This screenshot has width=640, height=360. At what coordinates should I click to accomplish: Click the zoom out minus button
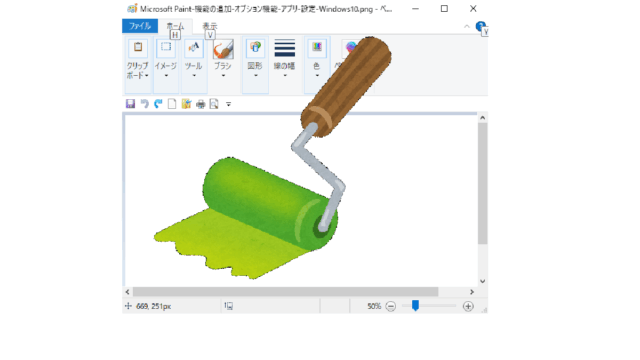click(391, 306)
